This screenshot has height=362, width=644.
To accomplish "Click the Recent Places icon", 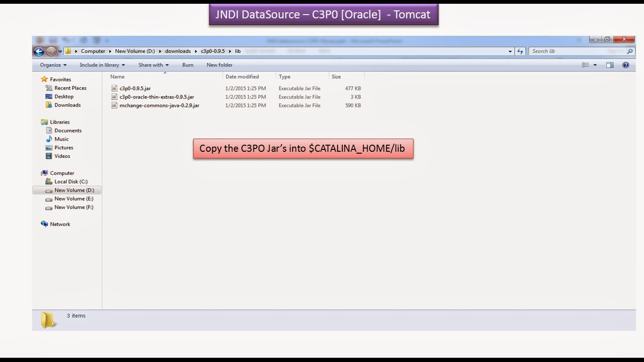I will (x=49, y=88).
